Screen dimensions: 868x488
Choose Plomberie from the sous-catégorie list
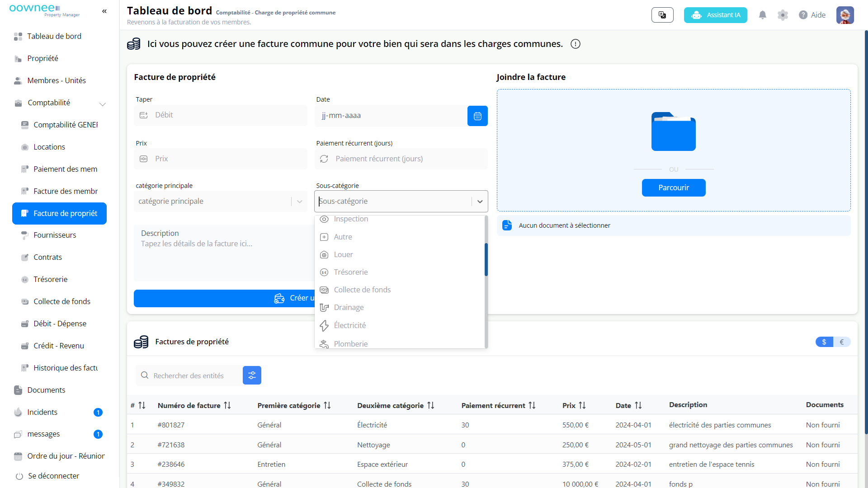(400, 343)
